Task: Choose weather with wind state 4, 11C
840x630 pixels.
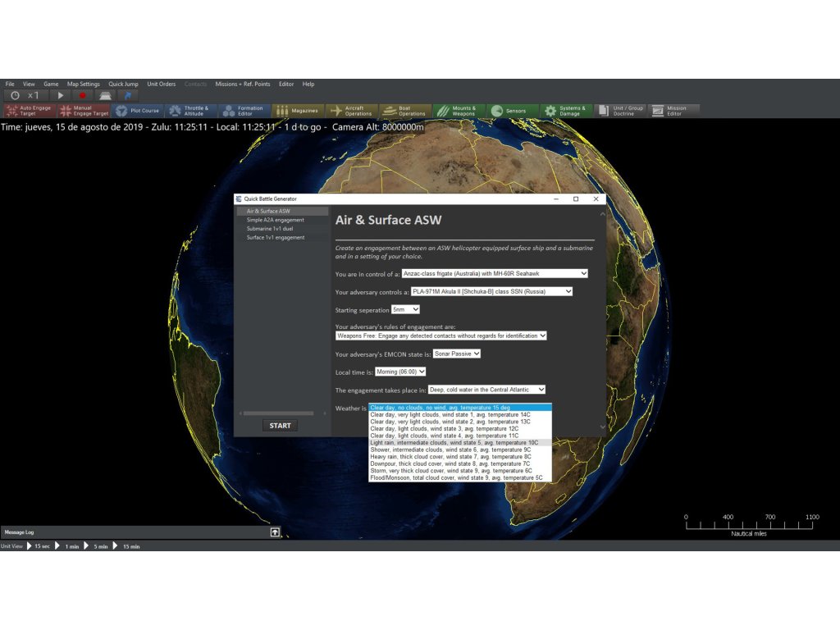Action: (x=460, y=436)
